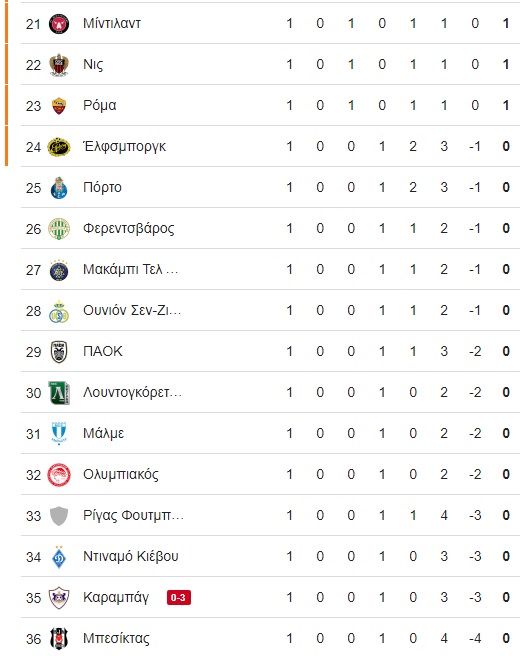Click the Μάλμε light blue crest
Image resolution: width=520 pixels, height=659 pixels.
pos(59,434)
